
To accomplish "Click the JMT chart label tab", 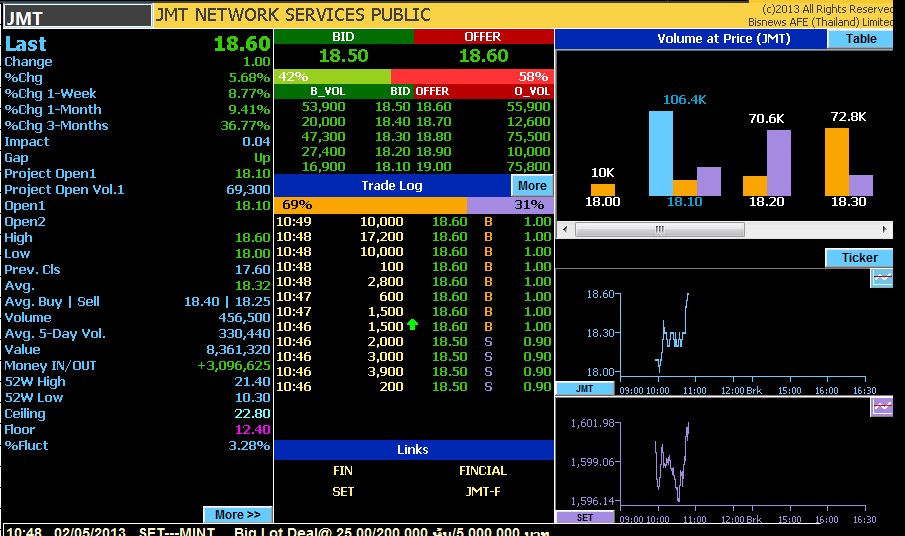I will (x=584, y=389).
